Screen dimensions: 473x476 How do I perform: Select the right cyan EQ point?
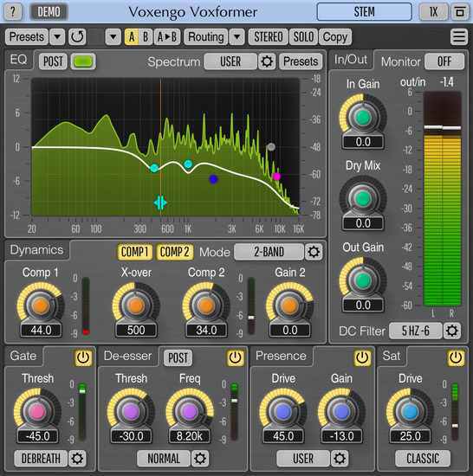pyautogui.click(x=188, y=164)
